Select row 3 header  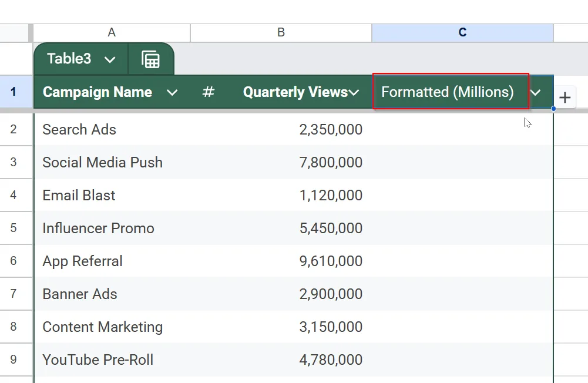[14, 162]
